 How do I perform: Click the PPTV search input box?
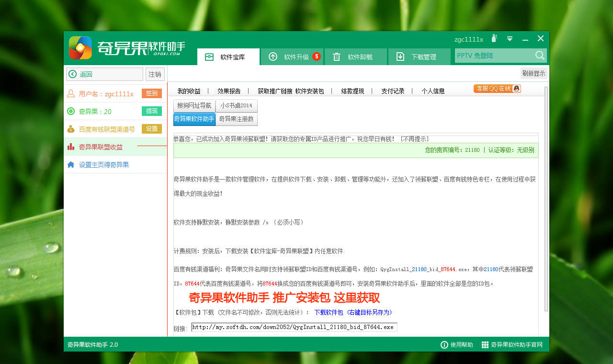pos(494,56)
